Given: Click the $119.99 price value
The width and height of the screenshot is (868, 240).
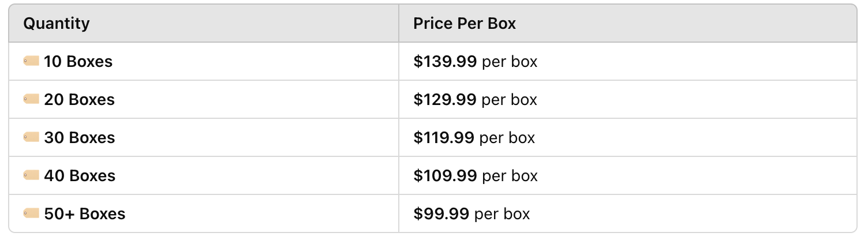Looking at the screenshot, I should 444,138.
